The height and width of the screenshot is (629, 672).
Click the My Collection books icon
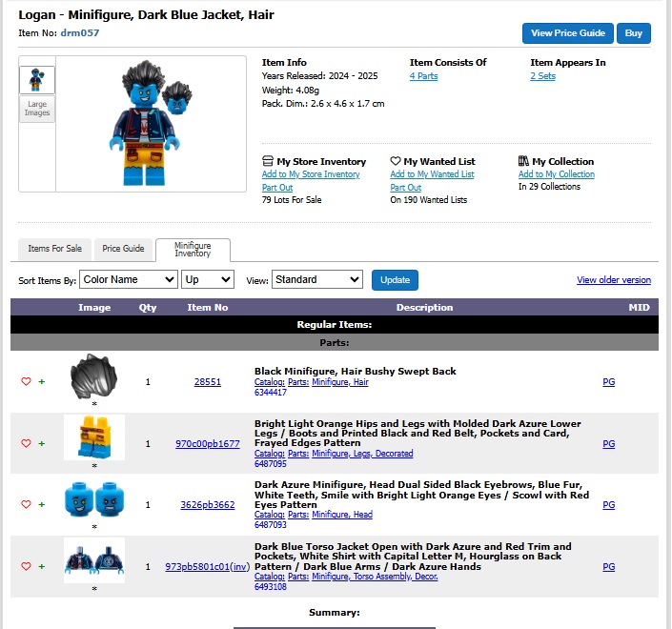pos(523,161)
